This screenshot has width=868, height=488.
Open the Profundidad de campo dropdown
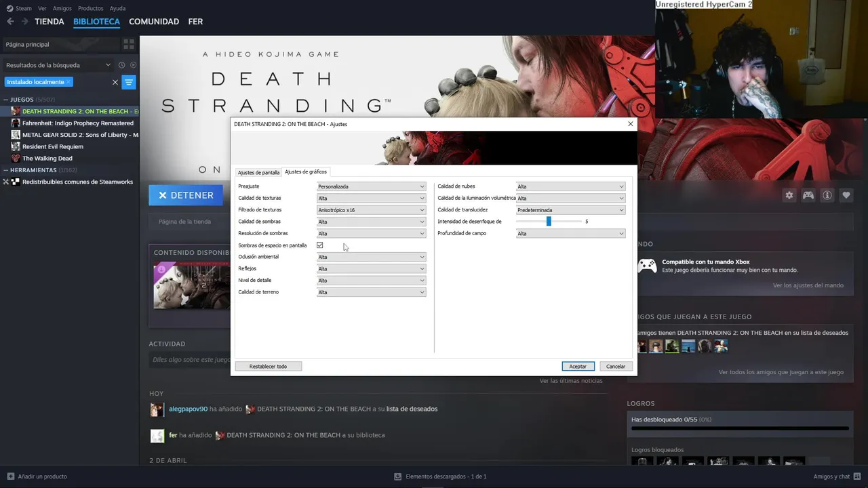[570, 233]
